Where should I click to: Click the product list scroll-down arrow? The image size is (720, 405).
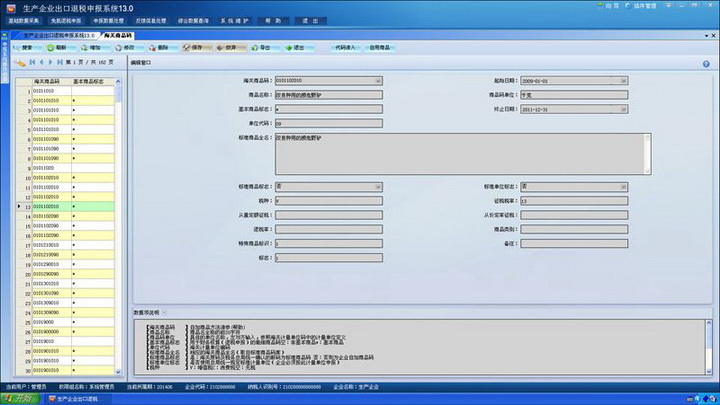tap(118, 371)
